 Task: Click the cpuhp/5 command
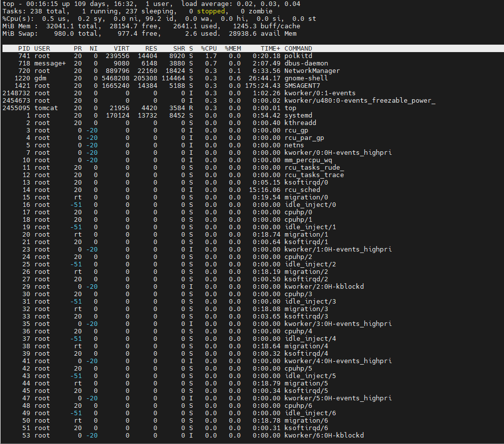click(x=298, y=368)
